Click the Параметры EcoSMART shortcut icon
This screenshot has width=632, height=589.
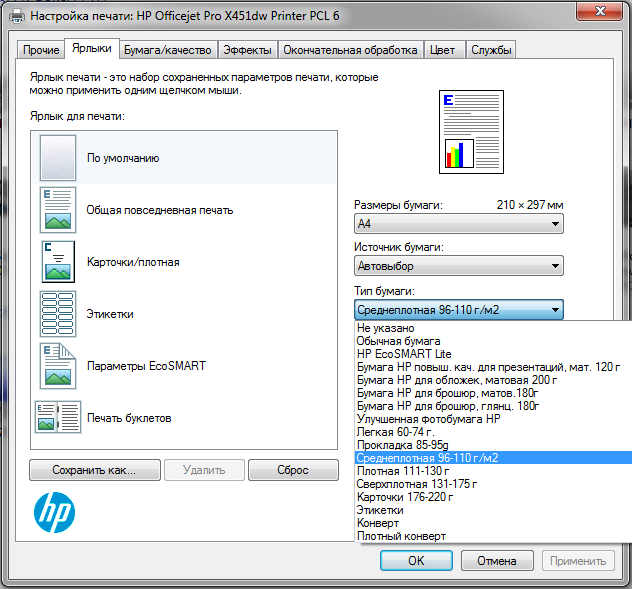pyautogui.click(x=58, y=366)
